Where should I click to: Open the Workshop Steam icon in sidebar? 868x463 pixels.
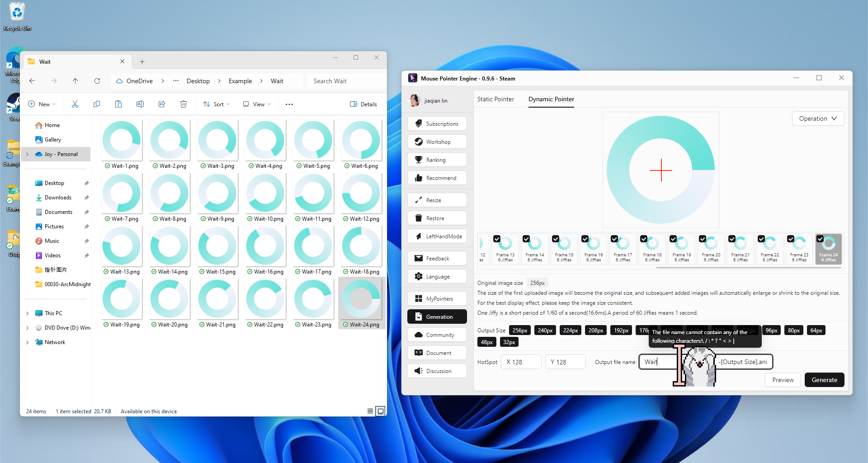point(419,142)
